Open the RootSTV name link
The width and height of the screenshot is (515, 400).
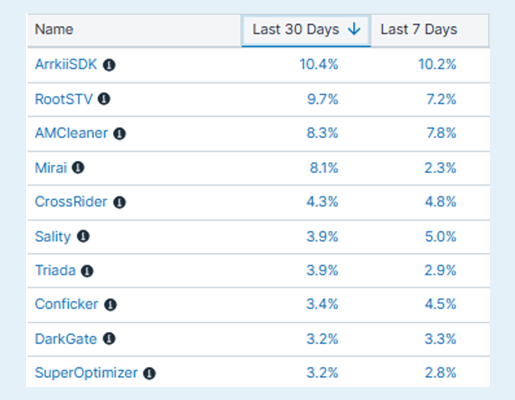[64, 99]
